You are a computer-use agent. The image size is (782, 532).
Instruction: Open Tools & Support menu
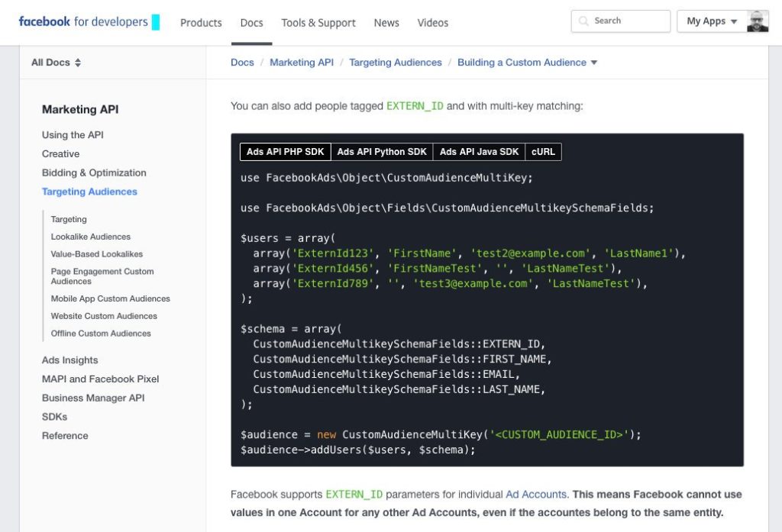coord(318,23)
